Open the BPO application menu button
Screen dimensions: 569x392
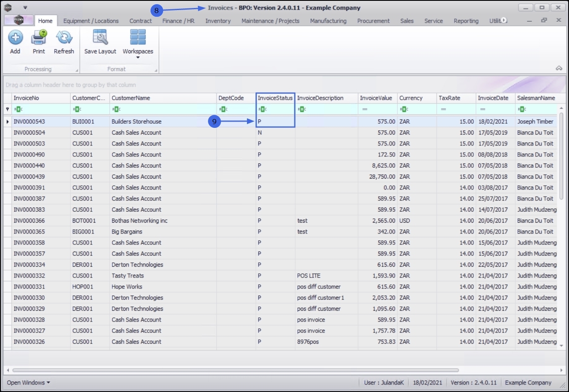pyautogui.click(x=18, y=20)
